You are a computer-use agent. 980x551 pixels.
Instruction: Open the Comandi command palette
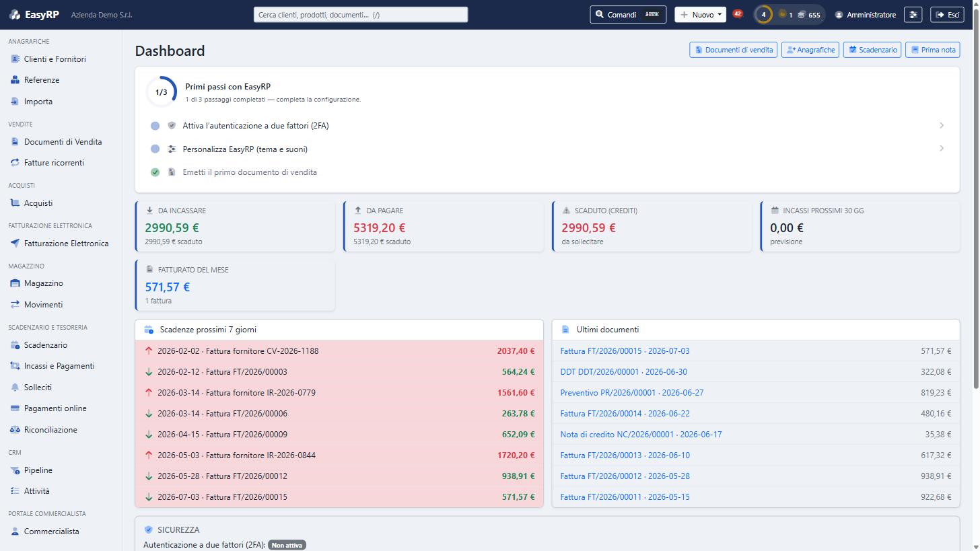point(628,15)
